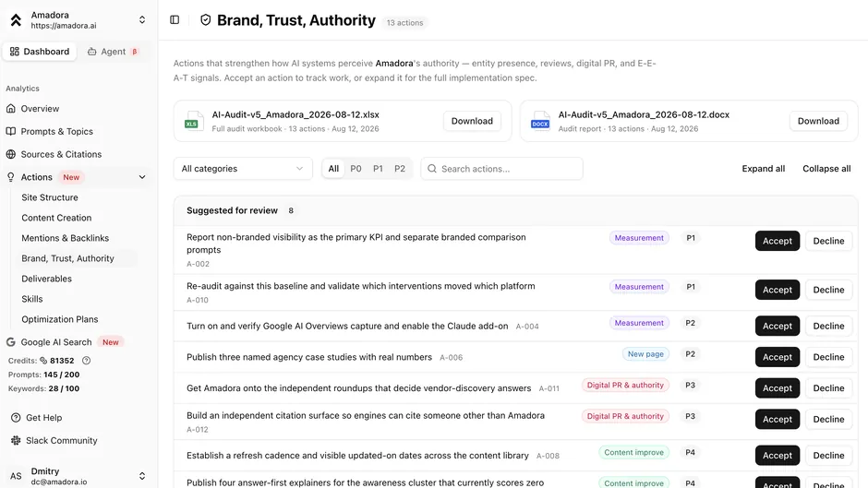
Task: Decline case studies action A-006
Action: coord(828,357)
